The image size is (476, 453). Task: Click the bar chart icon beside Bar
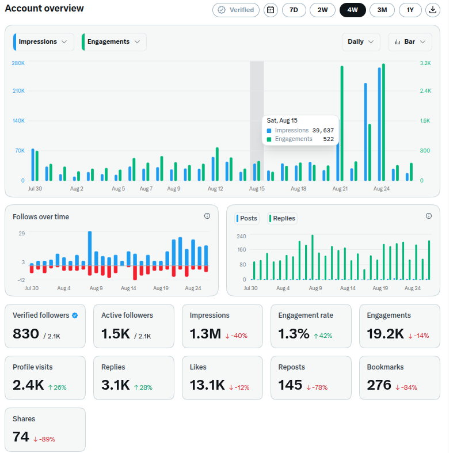(x=397, y=42)
